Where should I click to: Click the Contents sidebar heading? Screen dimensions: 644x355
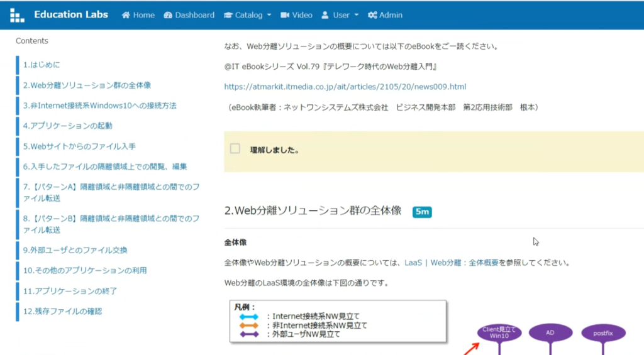pos(32,41)
